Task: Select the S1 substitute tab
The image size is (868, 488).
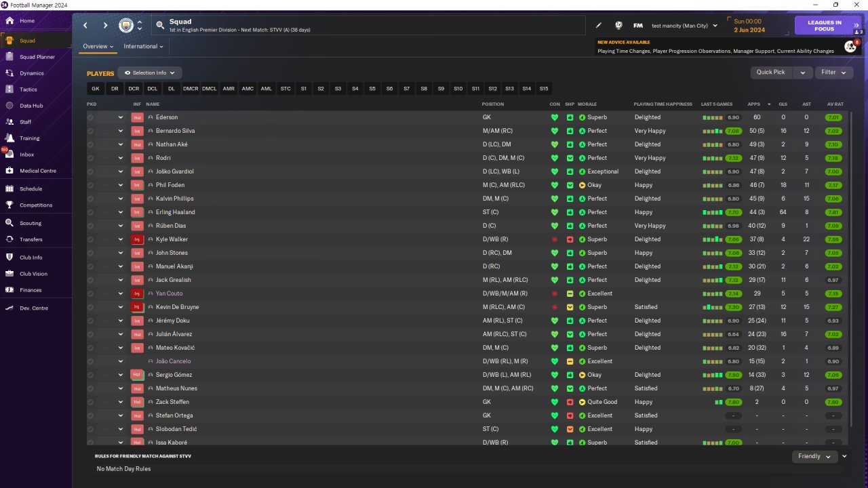Action: tap(304, 89)
